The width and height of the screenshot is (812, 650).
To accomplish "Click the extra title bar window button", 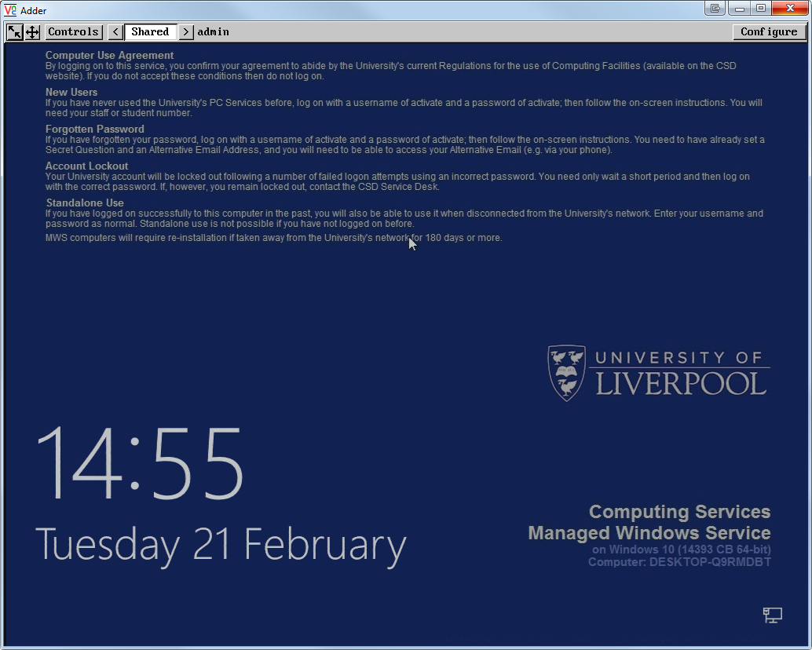I will [715, 8].
